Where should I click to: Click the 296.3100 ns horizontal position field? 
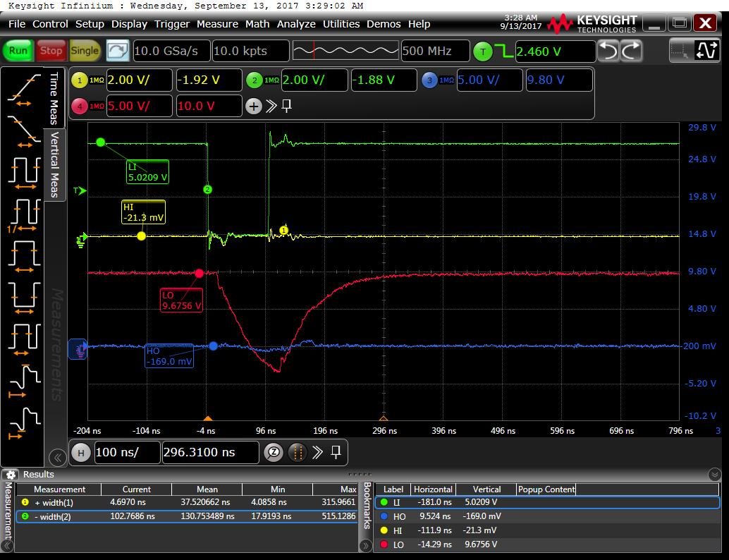coord(210,452)
